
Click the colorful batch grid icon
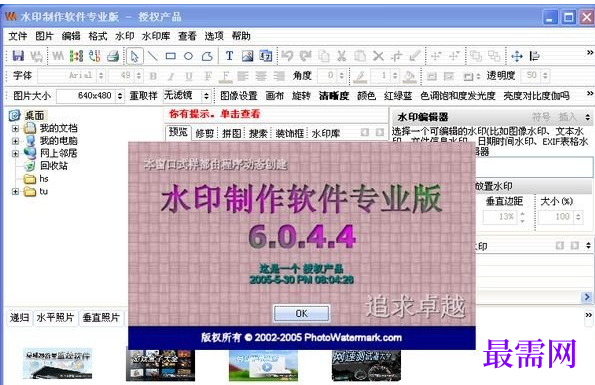point(76,56)
